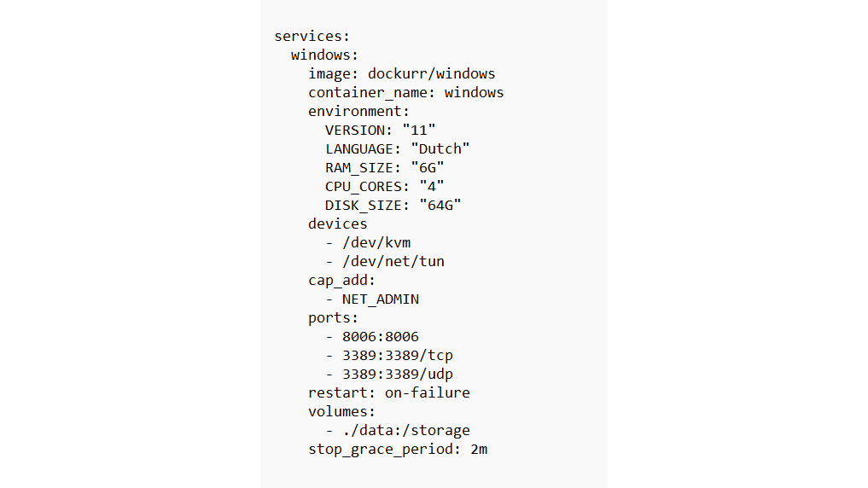This screenshot has width=868, height=488.
Task: Click the 'services:' line at top
Action: click(x=312, y=37)
